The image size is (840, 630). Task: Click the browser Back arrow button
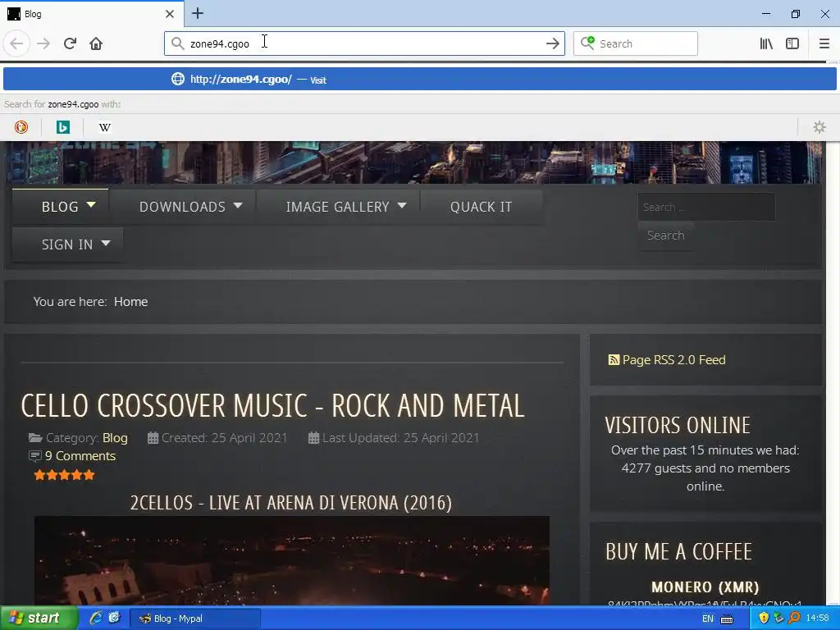tap(16, 43)
